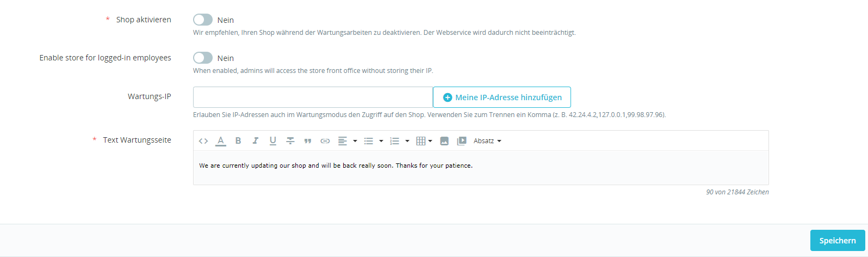Toggle Enable store for logged-in employees switch

(203, 58)
